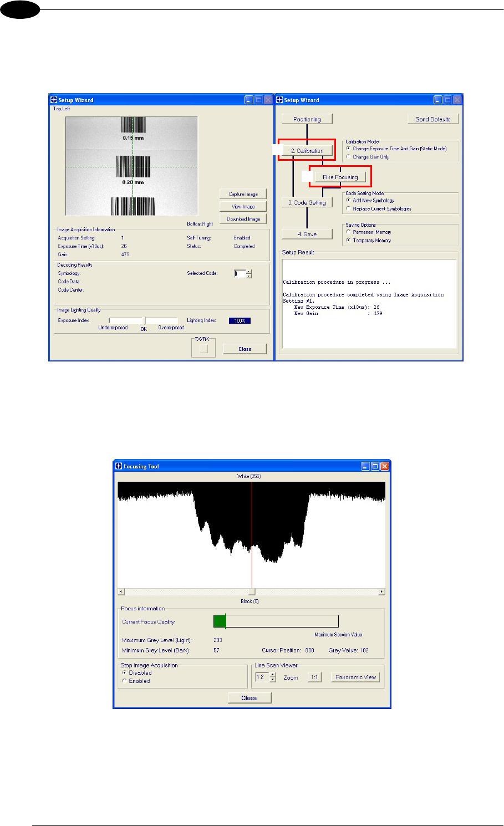Screen dimensions: 504x826
Task: Click the Exposure Index bar
Action: tap(143, 320)
